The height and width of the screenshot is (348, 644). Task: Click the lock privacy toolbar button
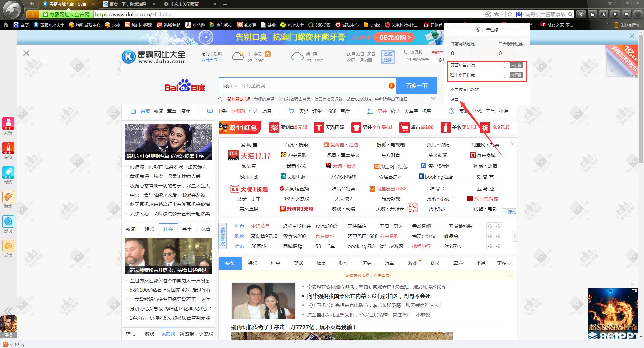coord(592,14)
